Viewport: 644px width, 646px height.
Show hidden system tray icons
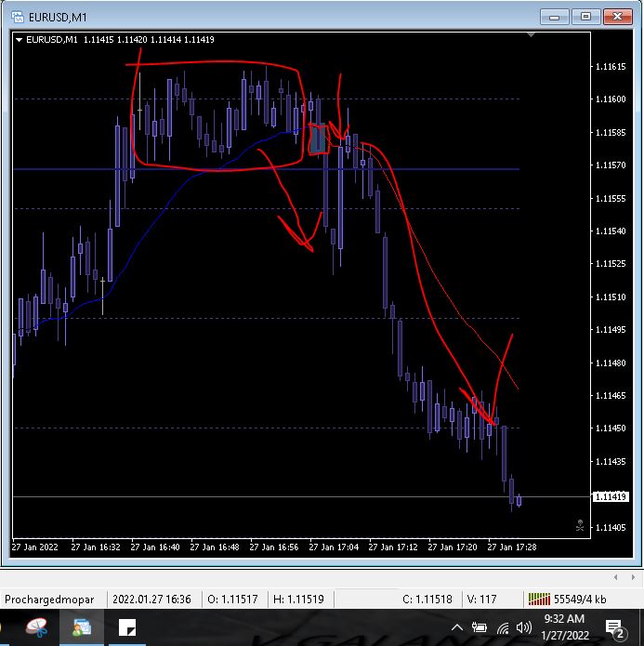[x=457, y=627]
